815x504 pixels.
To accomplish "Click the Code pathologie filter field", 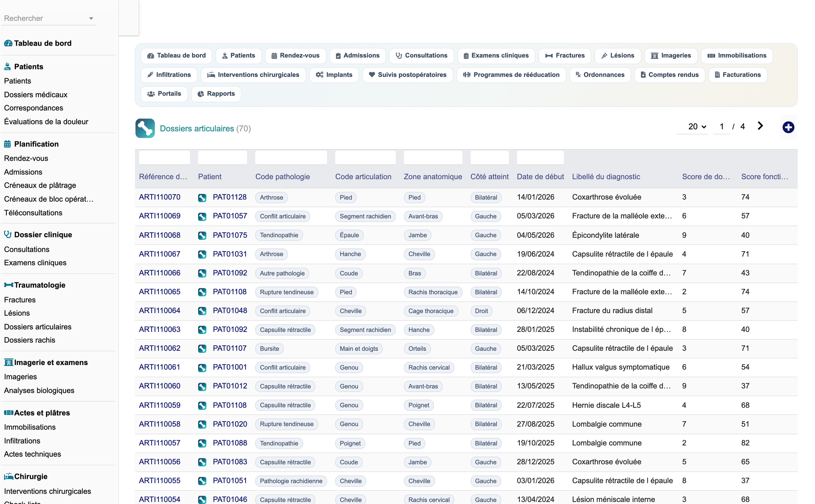I will (291, 158).
